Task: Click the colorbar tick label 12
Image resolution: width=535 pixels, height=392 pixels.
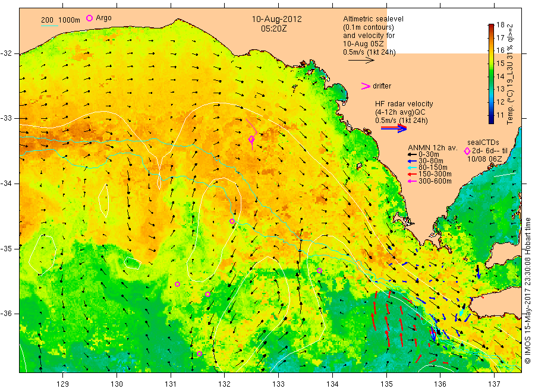Action: 500,102
